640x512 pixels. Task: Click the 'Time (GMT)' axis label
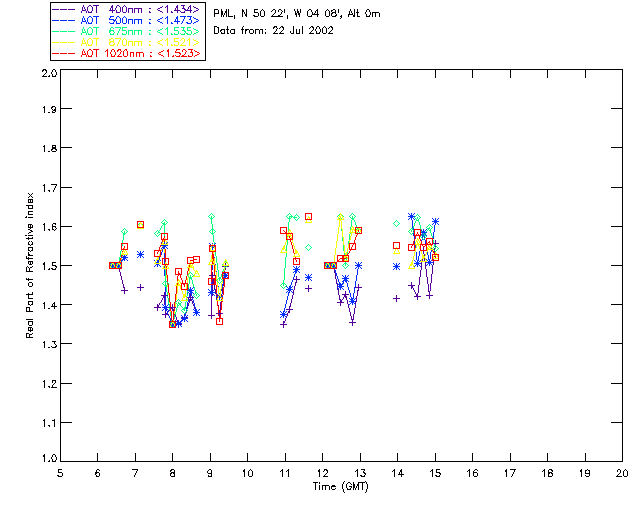341,487
